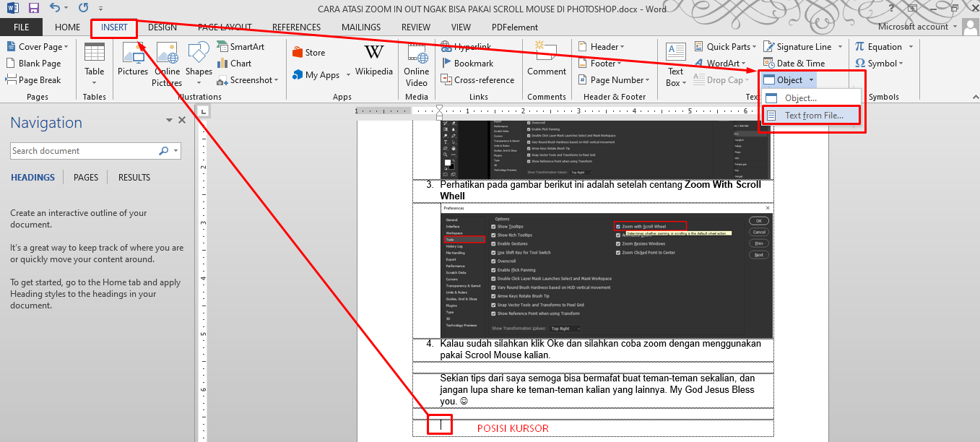This screenshot has width=980, height=442.
Task: Open Wikipedia app
Action: pos(374,59)
